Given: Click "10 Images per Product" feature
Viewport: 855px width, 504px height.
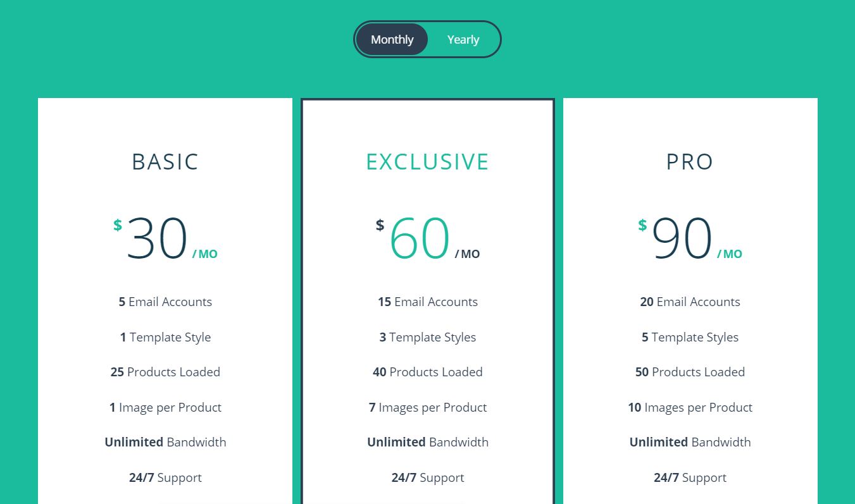Looking at the screenshot, I should pos(690,407).
